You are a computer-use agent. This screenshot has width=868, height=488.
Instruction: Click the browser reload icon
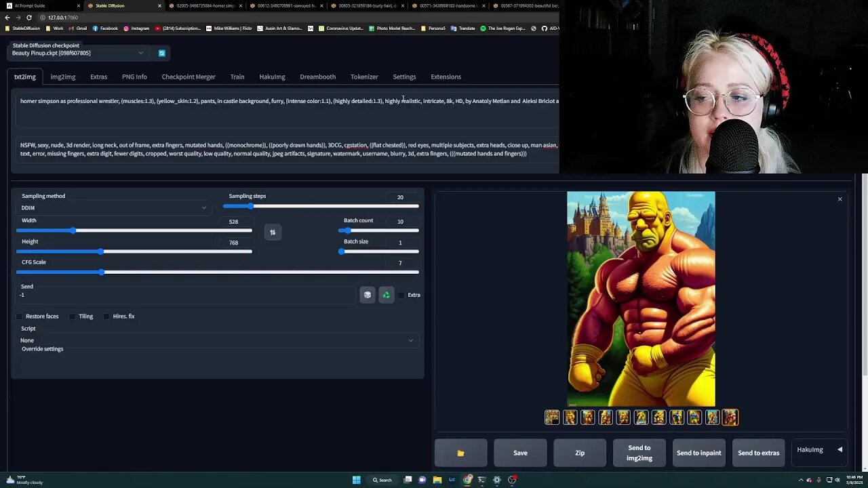point(29,18)
